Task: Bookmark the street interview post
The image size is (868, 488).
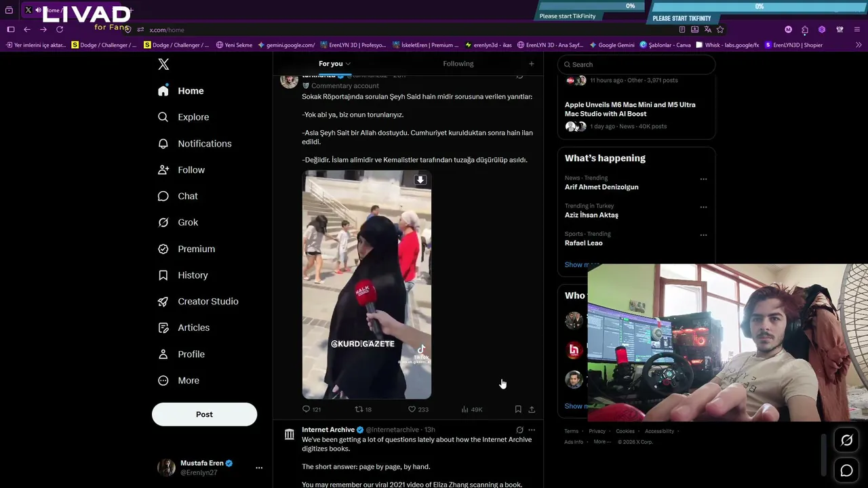Action: 518,409
